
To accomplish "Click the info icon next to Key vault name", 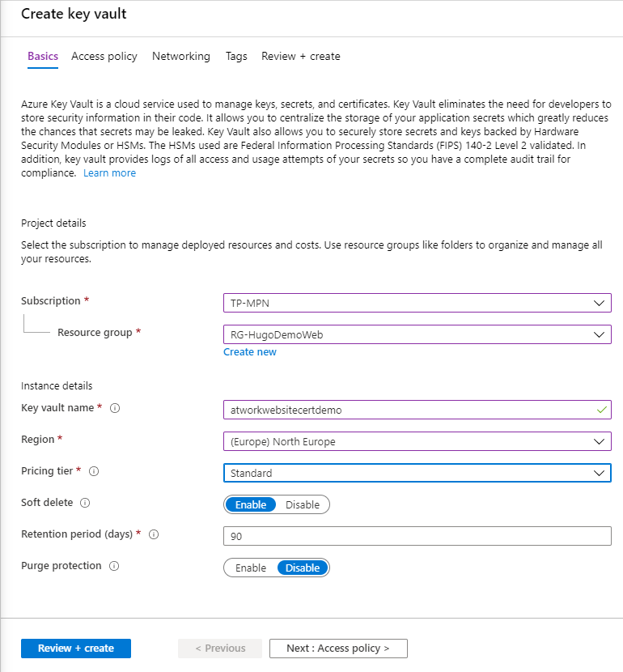I will pyautogui.click(x=115, y=408).
